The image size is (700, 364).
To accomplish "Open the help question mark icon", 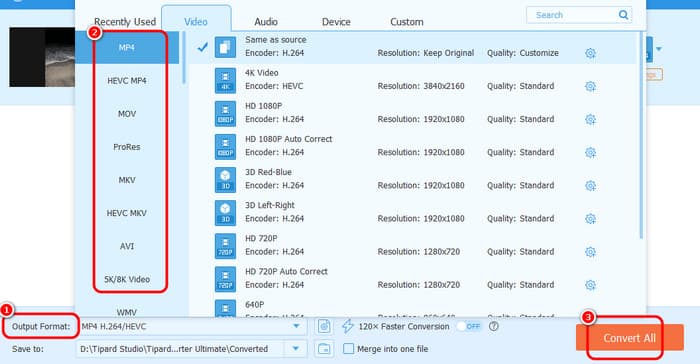I will pyautogui.click(x=493, y=326).
